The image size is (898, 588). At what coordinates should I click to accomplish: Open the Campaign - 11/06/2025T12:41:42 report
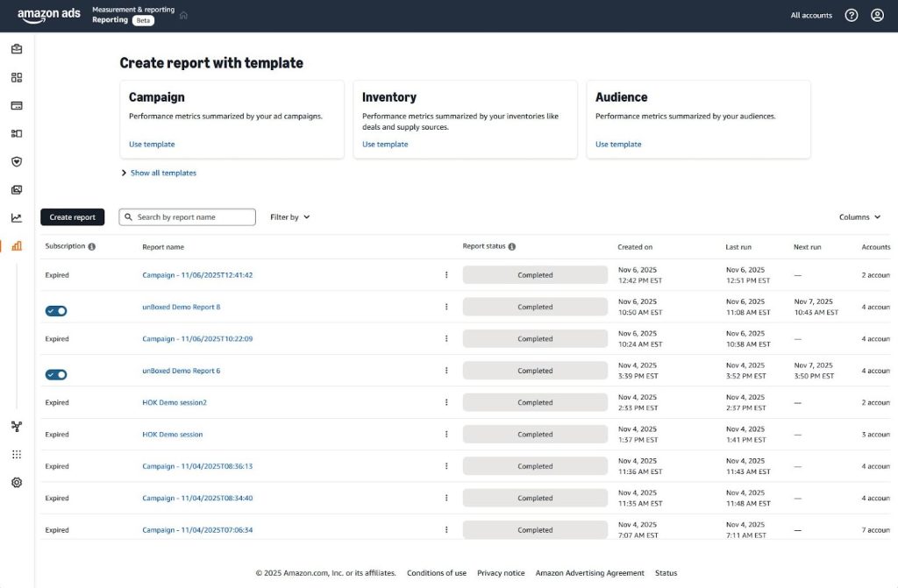(x=197, y=275)
